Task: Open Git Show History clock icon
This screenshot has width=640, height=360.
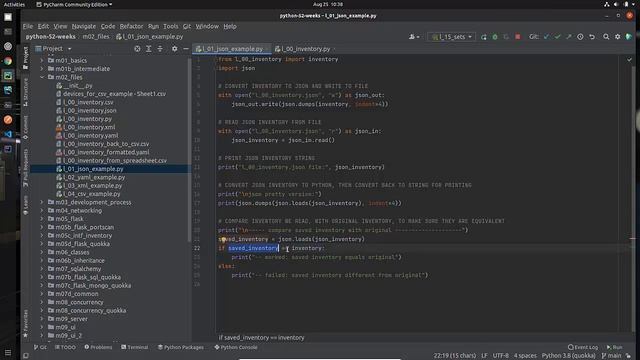Action: [x=580, y=37]
